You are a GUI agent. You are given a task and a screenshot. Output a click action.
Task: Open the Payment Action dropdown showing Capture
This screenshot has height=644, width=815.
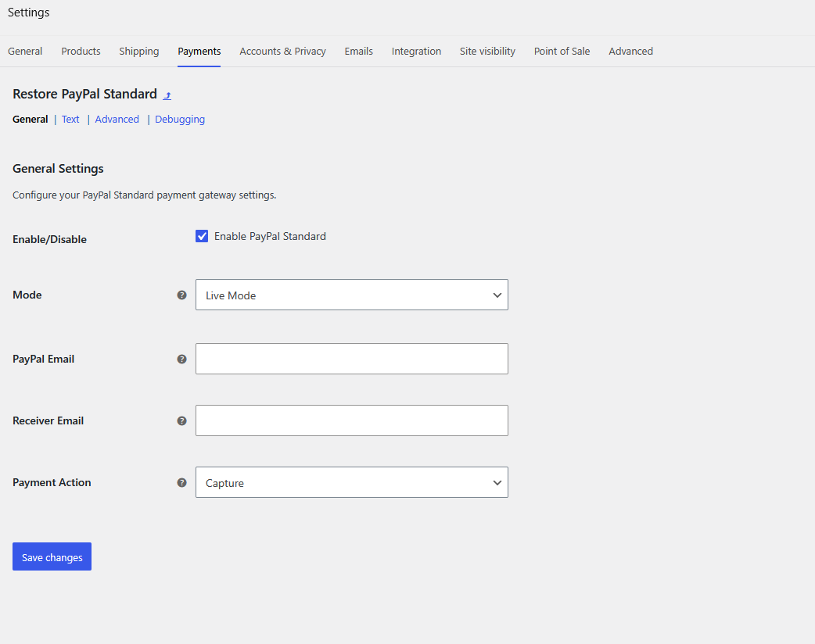pos(352,482)
